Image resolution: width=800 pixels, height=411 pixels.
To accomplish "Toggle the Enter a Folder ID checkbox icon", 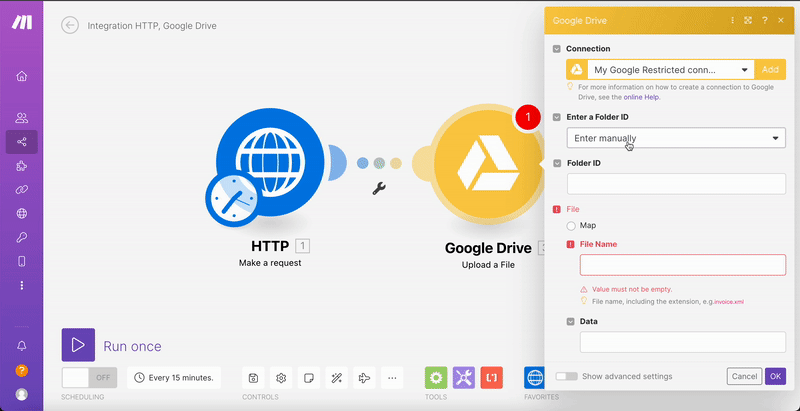I will pyautogui.click(x=557, y=117).
